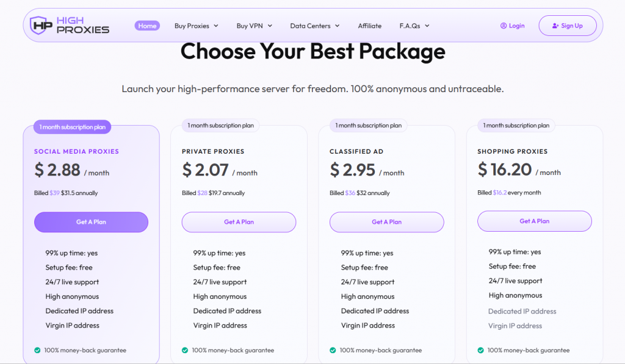
Task: Go to the Home menu item
Action: (147, 26)
